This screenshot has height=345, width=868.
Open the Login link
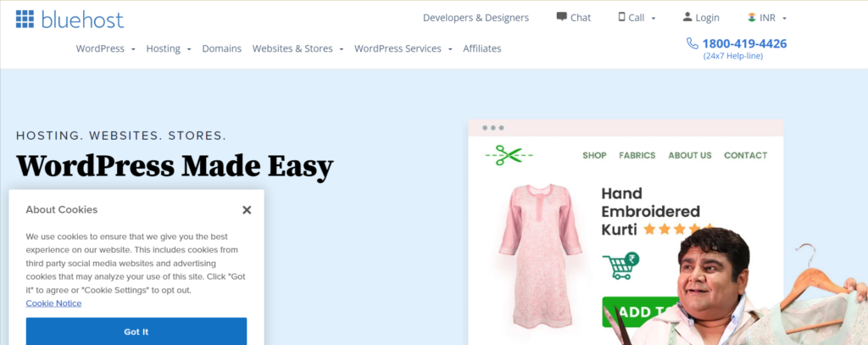click(x=708, y=18)
